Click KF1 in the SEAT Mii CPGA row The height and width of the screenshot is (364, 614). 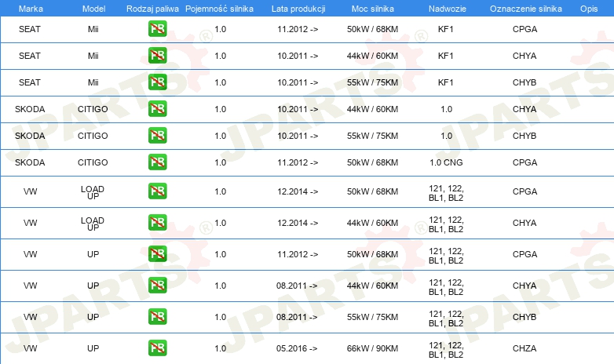(x=446, y=29)
